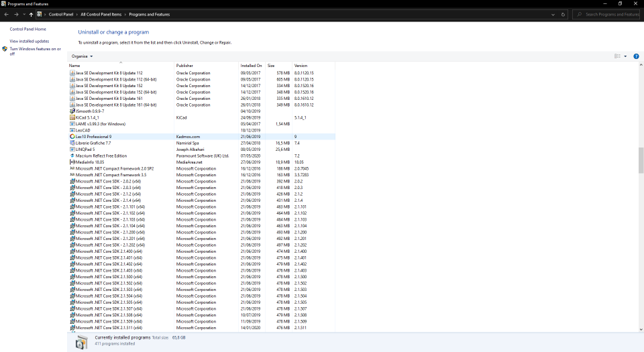Screen dimensions: 644x352
Task: Select Java SE Development Kit 8 Update 161 (64-bit)
Action: [x=202, y=105]
